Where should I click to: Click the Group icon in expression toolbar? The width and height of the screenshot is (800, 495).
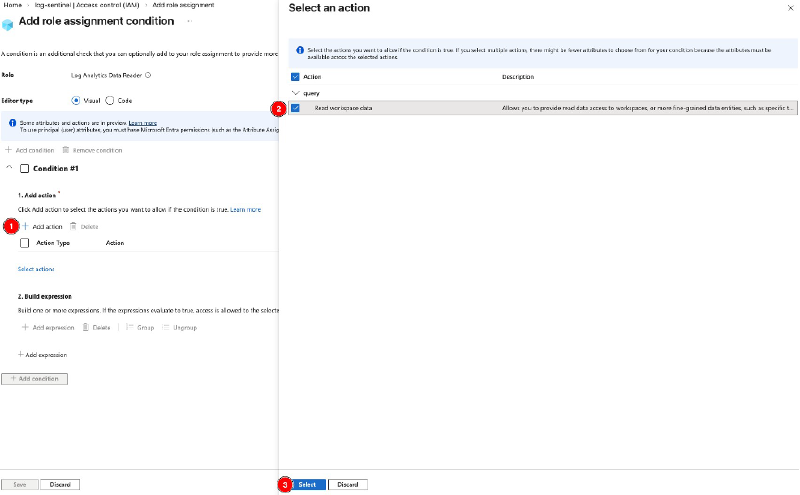point(129,327)
